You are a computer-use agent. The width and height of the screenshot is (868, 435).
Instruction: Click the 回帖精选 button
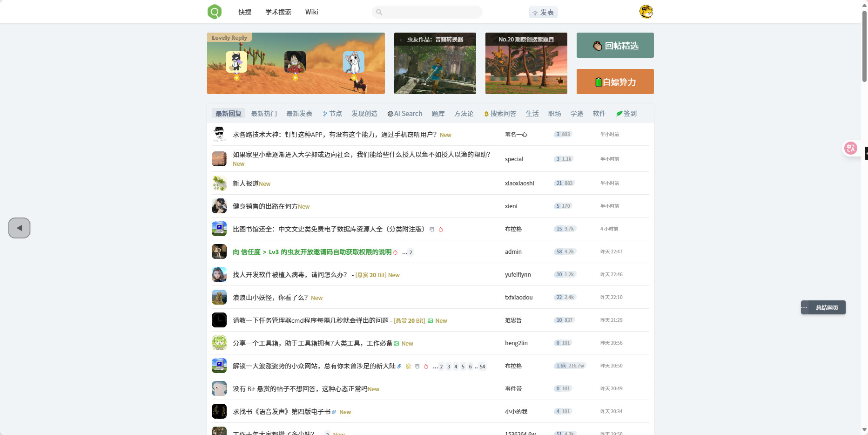coord(615,45)
